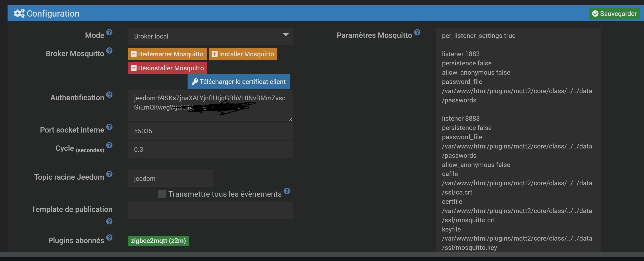644x261 pixels.
Task: Select the zigbee2mqtt (z2m) plugin tag
Action: (158, 241)
